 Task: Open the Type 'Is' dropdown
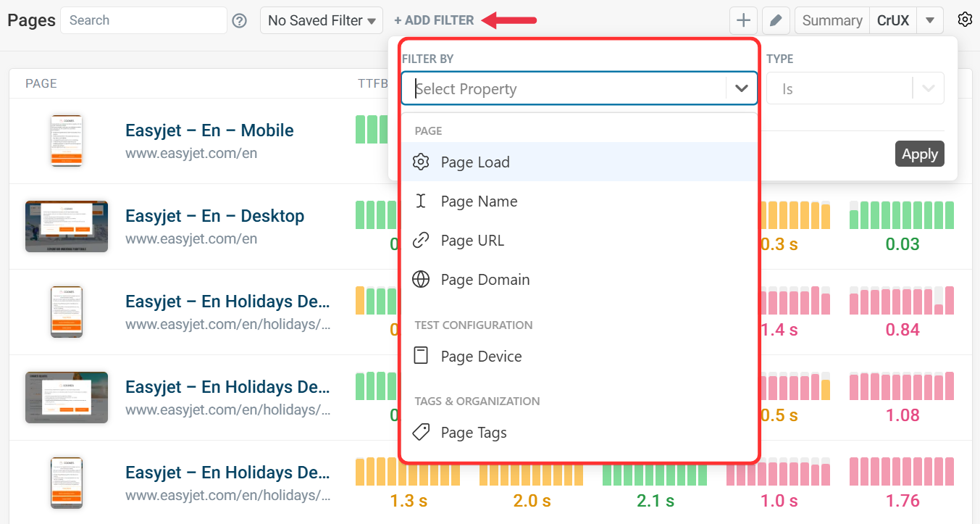click(x=855, y=89)
